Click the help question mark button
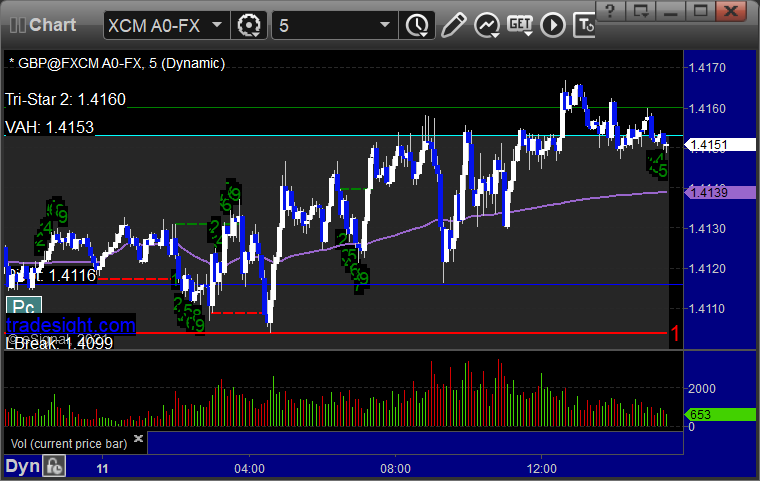Image resolution: width=760 pixels, height=481 pixels. [610, 10]
